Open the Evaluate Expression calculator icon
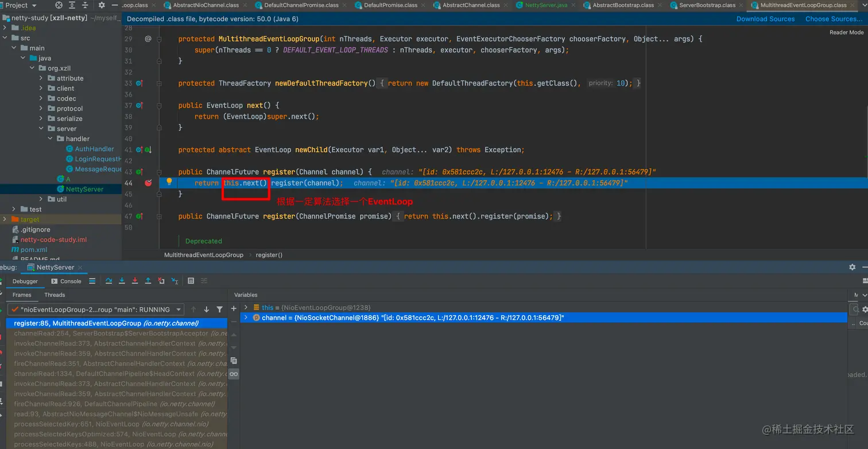The width and height of the screenshot is (868, 449). (191, 281)
